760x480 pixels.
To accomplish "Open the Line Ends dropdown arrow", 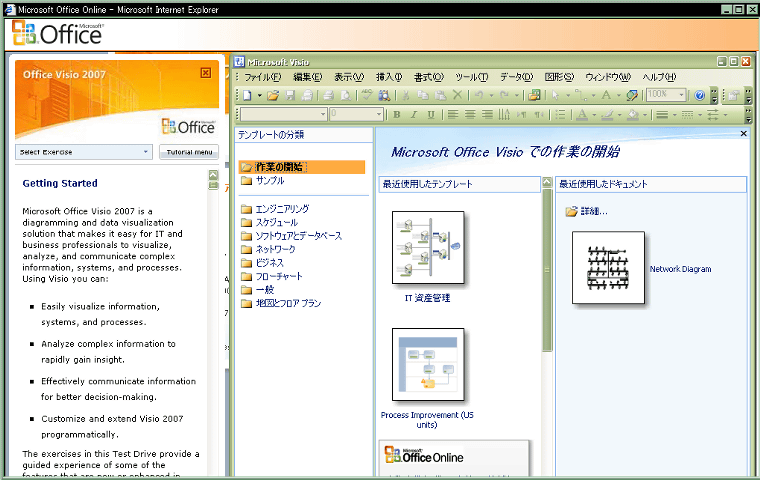I will 726,115.
